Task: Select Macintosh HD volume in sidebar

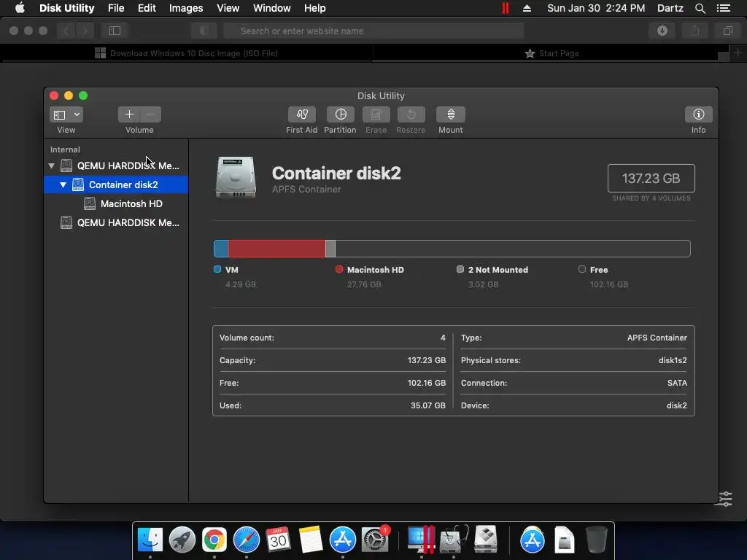Action: [116, 204]
